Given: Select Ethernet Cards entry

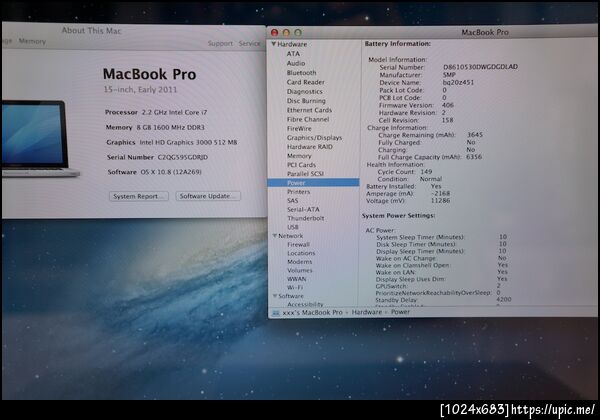Looking at the screenshot, I should tap(309, 110).
